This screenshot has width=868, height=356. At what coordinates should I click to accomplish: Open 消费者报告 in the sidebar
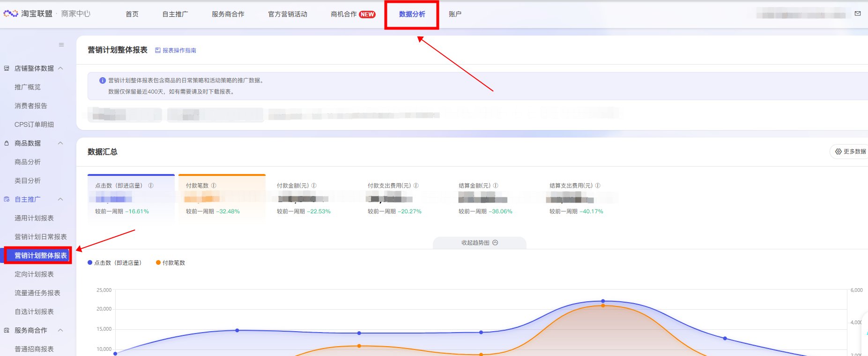[x=31, y=106]
